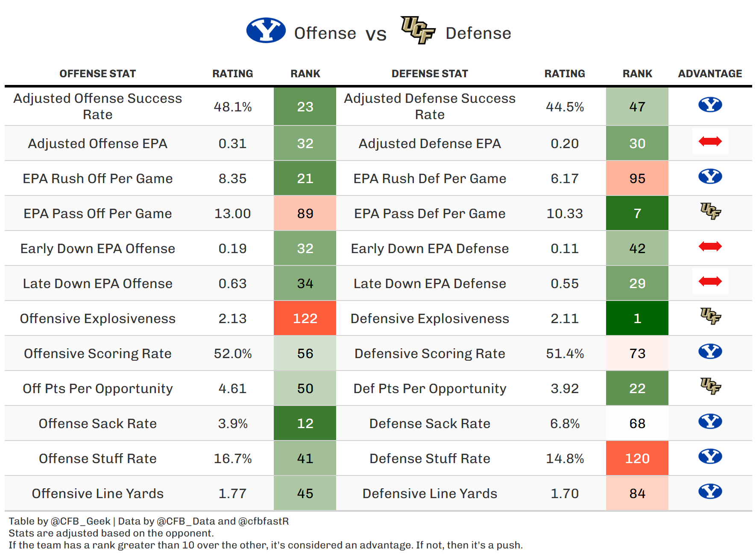Click the Offensive Explosiveness stat label
756x560 pixels.
tap(97, 318)
